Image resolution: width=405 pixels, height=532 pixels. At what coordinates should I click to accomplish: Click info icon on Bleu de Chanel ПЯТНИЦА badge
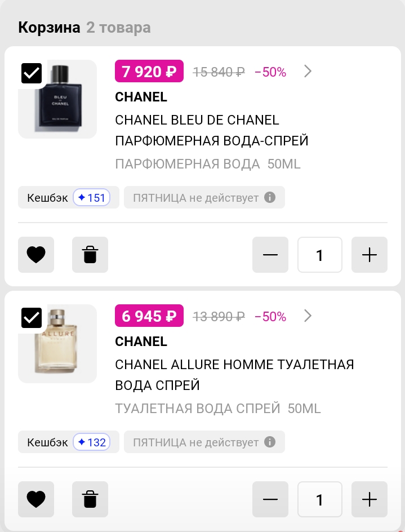point(270,198)
